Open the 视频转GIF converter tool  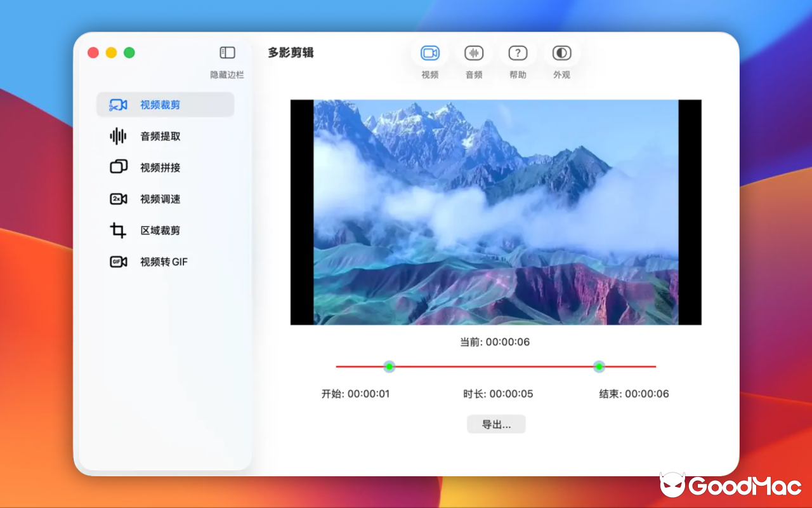162,261
